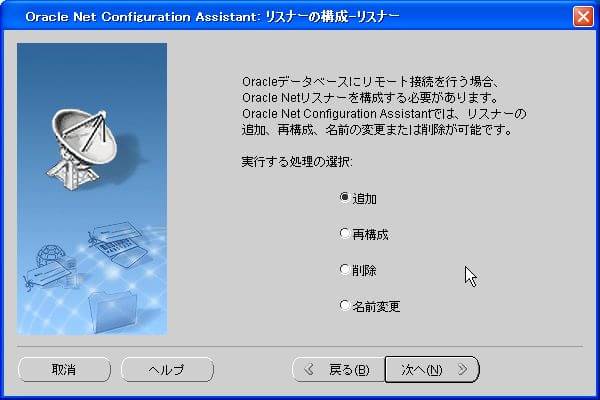Click the window title bar text
This screenshot has height=400, width=600.
[x=212, y=17]
